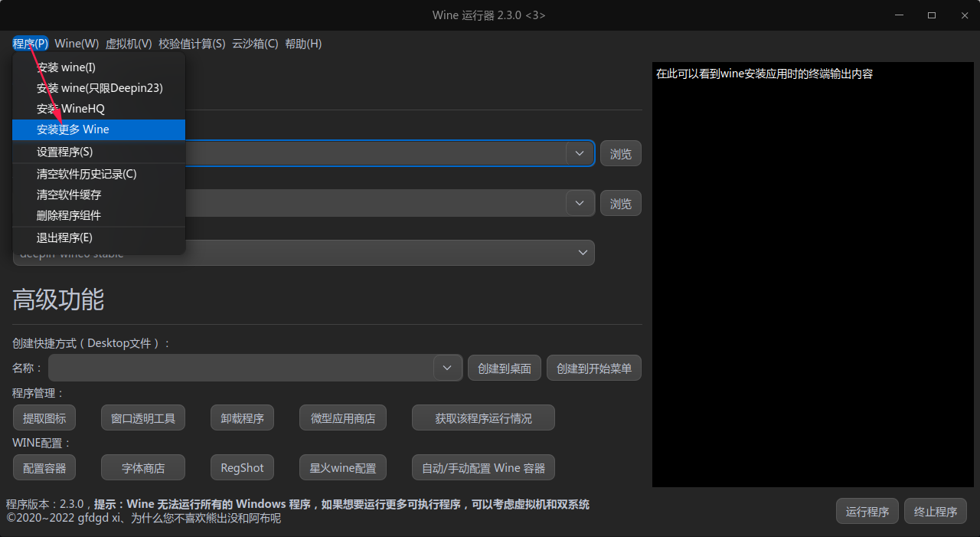
Task: Choose 安装 wine(I) from the menu
Action: 99,67
